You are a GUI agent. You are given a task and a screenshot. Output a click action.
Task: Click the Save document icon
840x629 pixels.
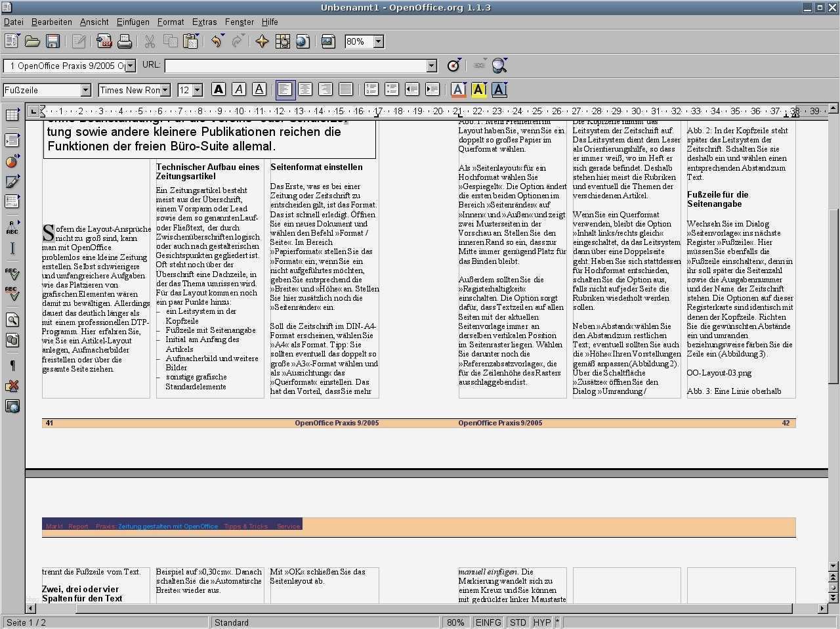point(53,42)
